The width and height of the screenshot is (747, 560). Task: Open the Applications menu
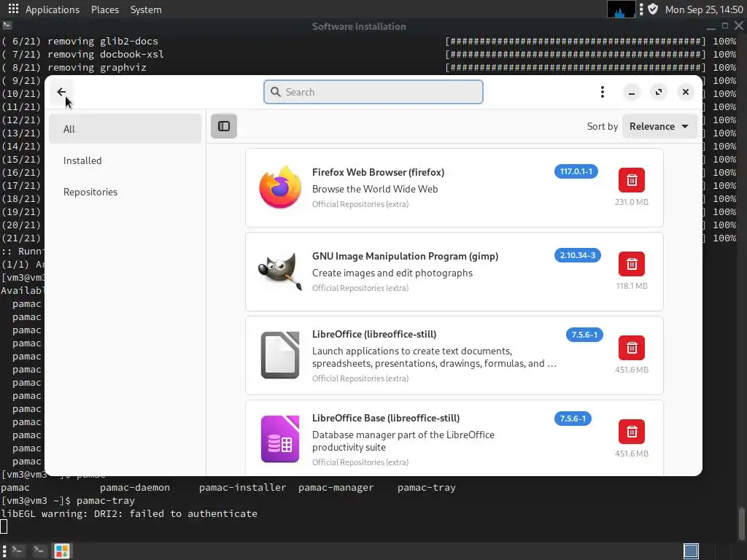point(53,9)
